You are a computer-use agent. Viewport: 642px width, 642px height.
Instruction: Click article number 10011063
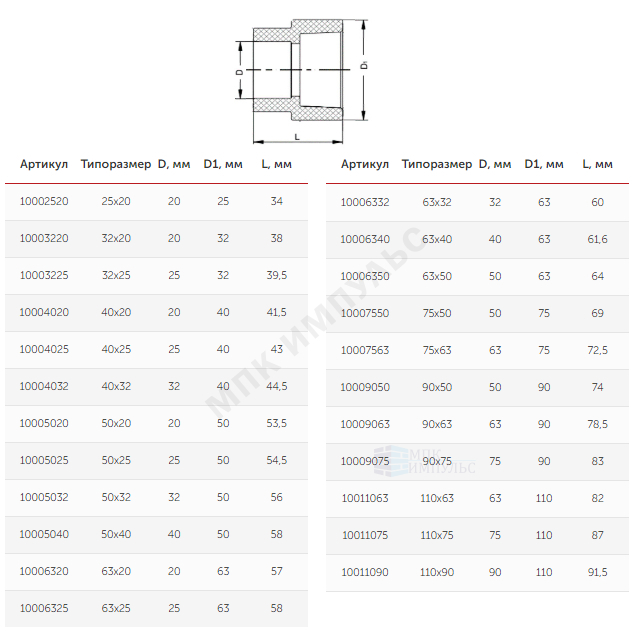coord(365,498)
